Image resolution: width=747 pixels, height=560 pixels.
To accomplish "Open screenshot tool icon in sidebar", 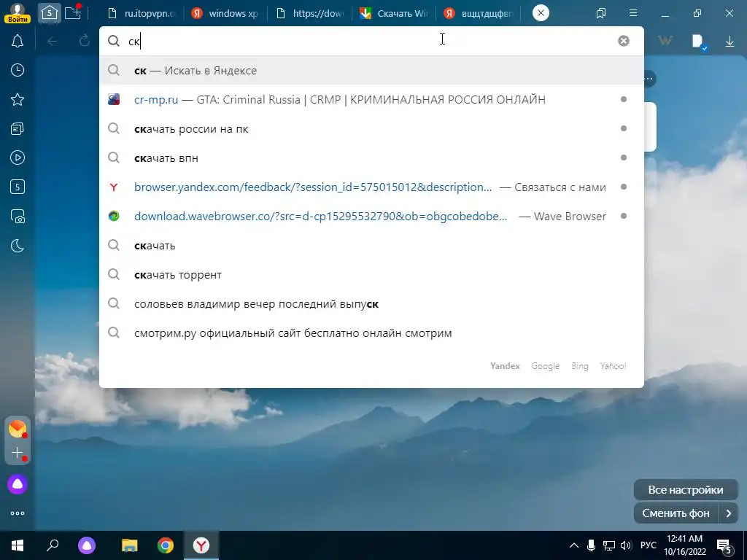I will tap(18, 217).
